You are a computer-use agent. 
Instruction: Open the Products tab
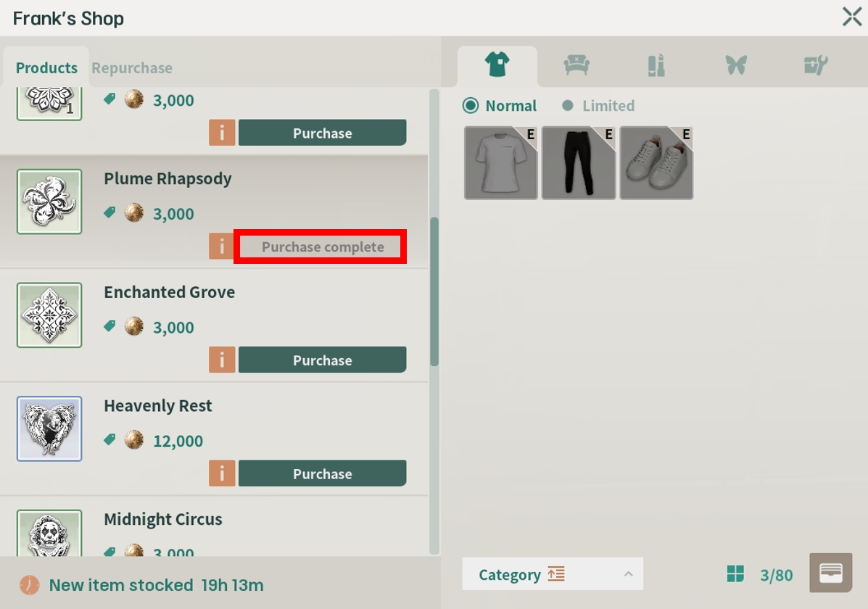pyautogui.click(x=46, y=68)
